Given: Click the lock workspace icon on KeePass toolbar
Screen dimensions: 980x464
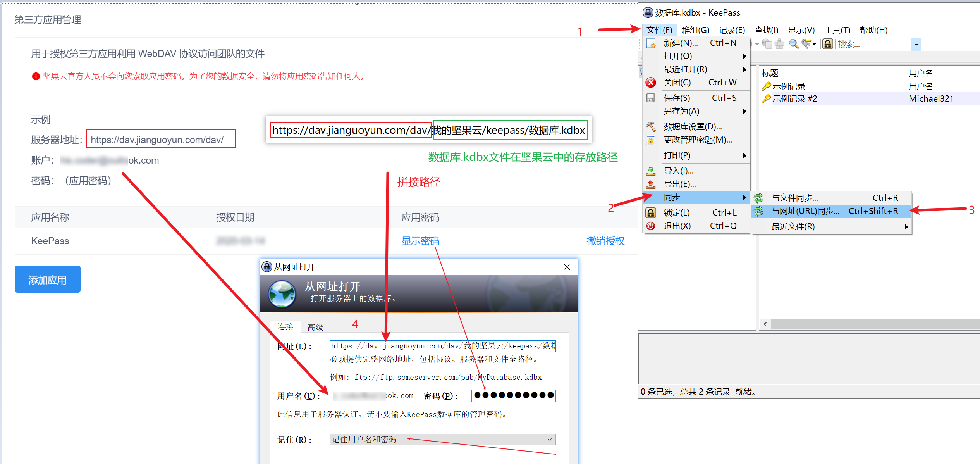Looking at the screenshot, I should point(828,43).
